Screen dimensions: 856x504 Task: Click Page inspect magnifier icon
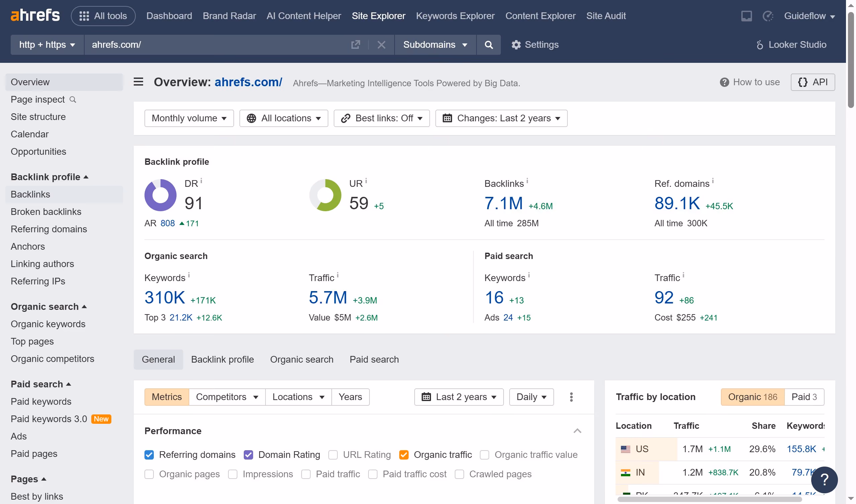73,100
